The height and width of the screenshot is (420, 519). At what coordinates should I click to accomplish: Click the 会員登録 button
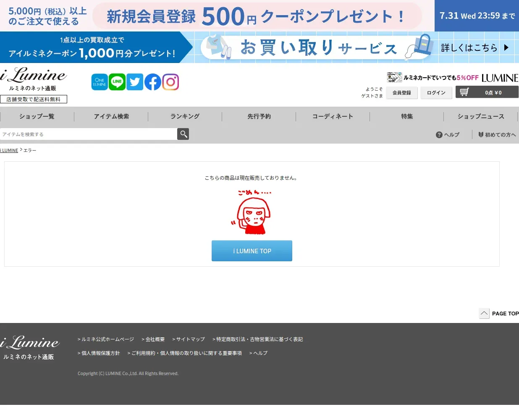(x=402, y=93)
